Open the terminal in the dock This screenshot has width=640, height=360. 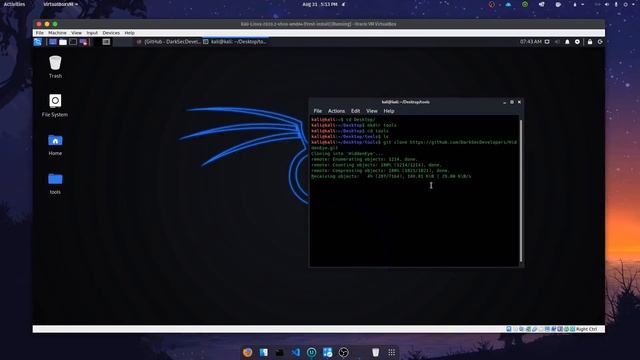coord(280,352)
